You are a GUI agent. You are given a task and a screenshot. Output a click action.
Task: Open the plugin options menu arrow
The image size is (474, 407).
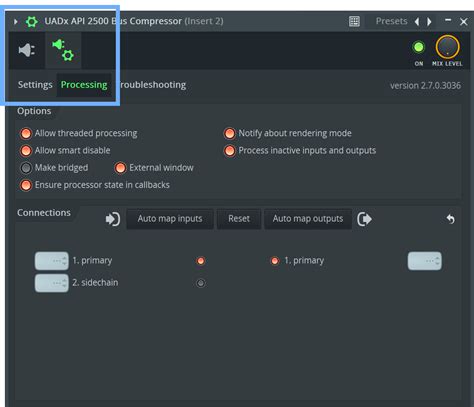pyautogui.click(x=16, y=22)
